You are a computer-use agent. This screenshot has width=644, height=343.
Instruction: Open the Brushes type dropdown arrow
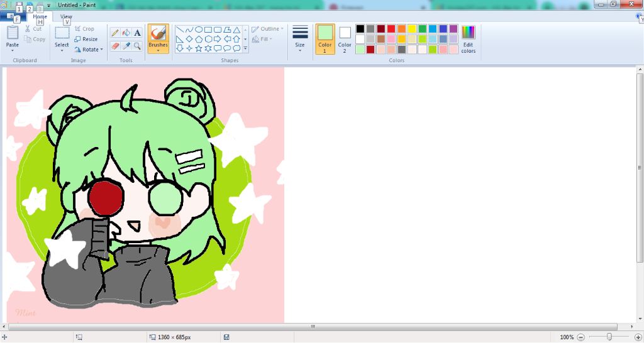click(158, 50)
